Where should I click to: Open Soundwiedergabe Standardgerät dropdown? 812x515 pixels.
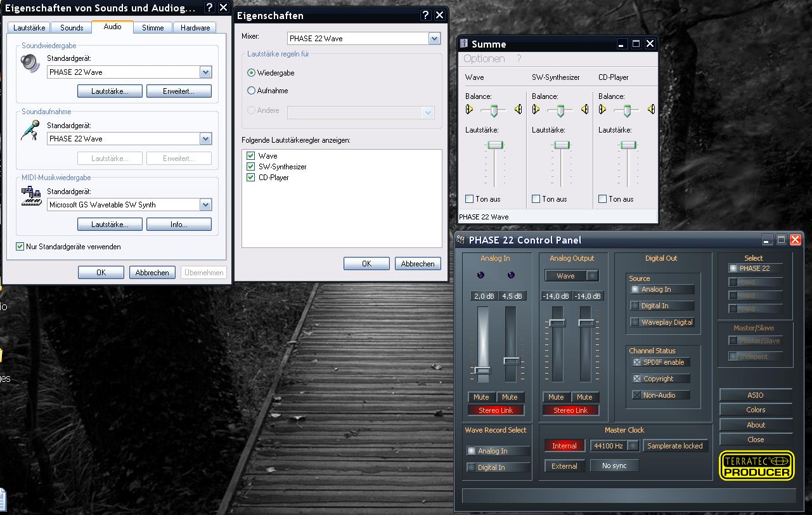(205, 72)
